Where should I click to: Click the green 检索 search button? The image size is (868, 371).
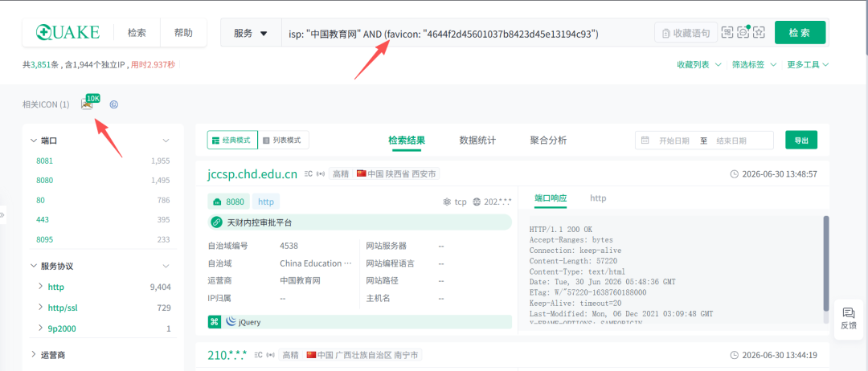[800, 33]
